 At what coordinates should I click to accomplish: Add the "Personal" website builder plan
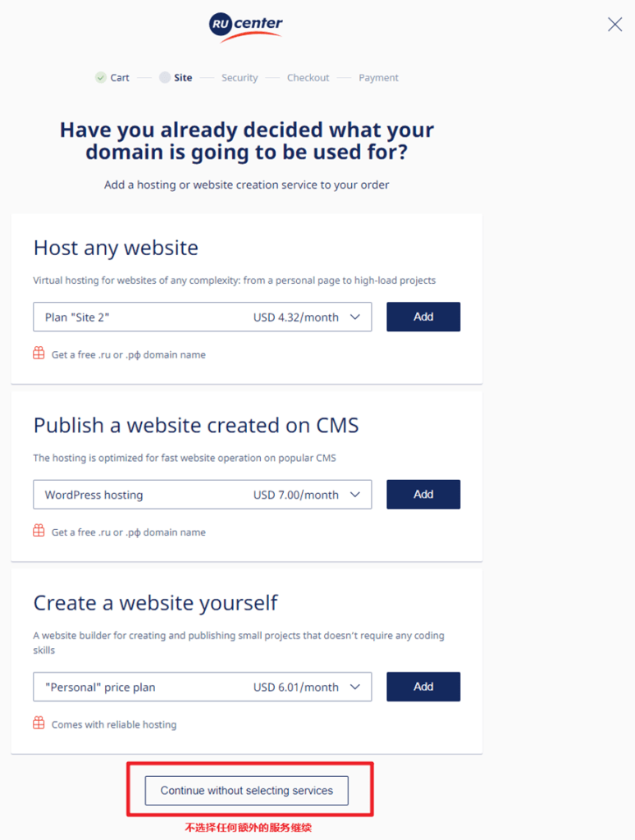click(423, 687)
